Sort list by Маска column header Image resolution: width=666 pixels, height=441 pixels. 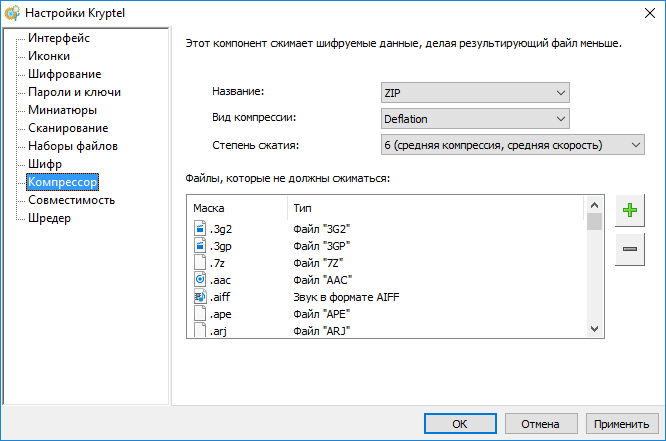pos(235,207)
